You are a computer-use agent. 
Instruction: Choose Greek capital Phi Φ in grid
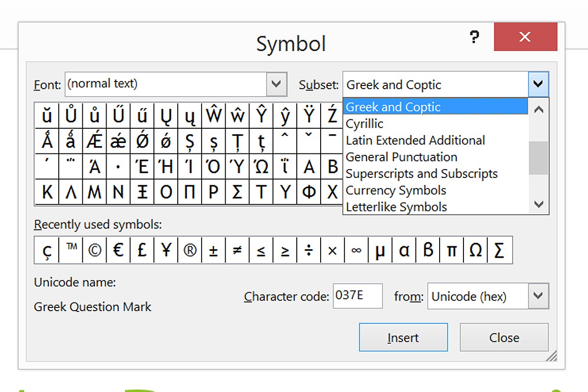click(309, 192)
